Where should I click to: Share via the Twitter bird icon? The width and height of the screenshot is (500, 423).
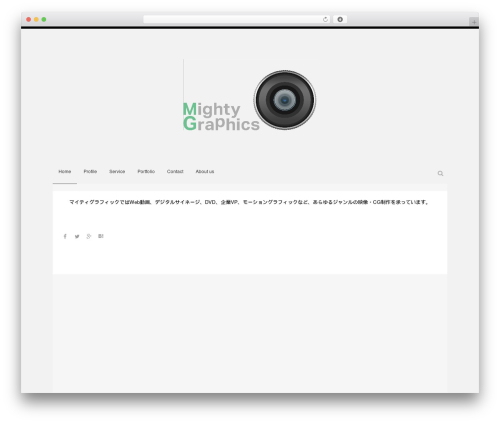pyautogui.click(x=77, y=236)
